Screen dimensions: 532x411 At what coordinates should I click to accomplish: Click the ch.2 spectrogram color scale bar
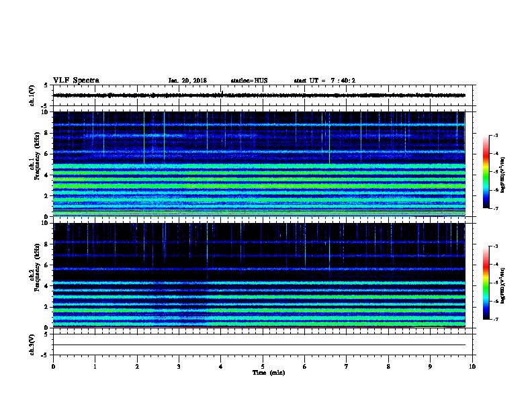486,283
